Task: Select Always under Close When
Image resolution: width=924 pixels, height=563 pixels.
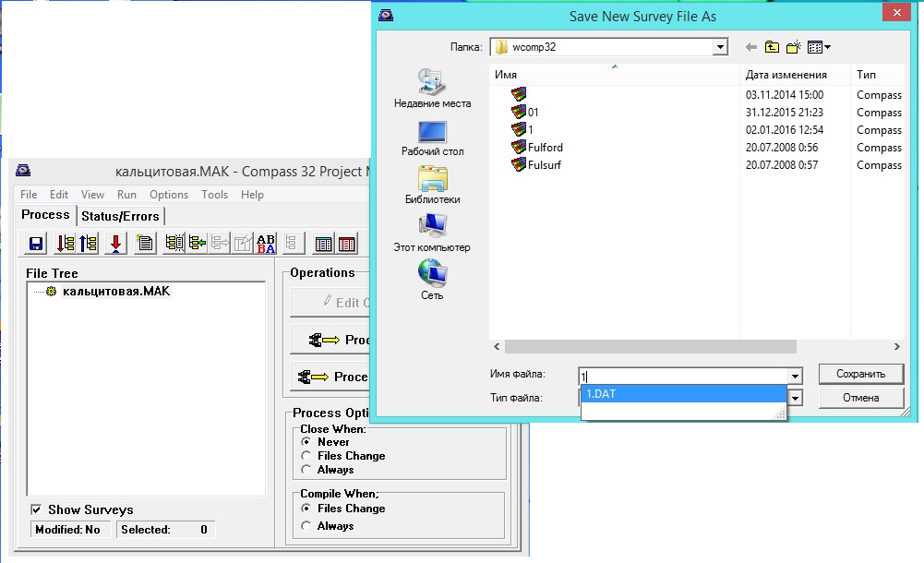Action: pyautogui.click(x=306, y=470)
